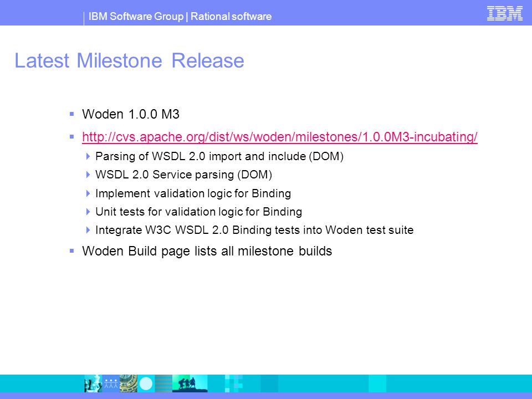This screenshot has width=532, height=399.
Task: Select 'Unit tests for validation logic for Binding'
Action: click(198, 212)
